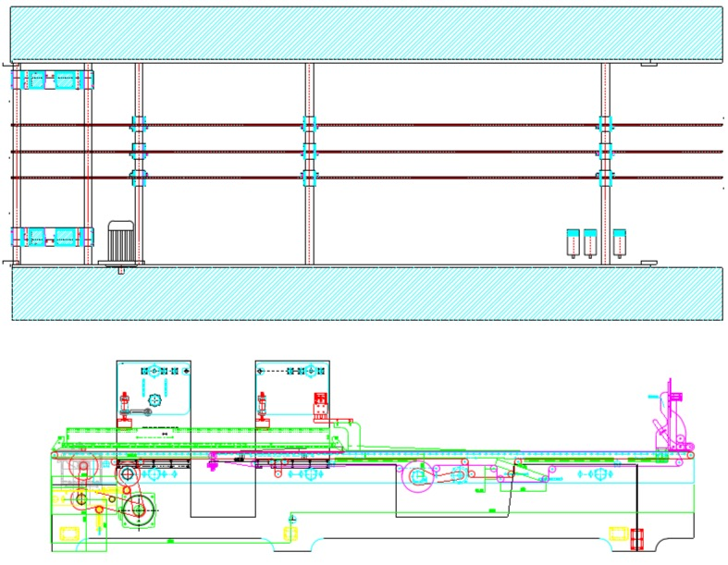Select the left rectangular panel in side view
This screenshot has height=565, width=728.
click(154, 388)
